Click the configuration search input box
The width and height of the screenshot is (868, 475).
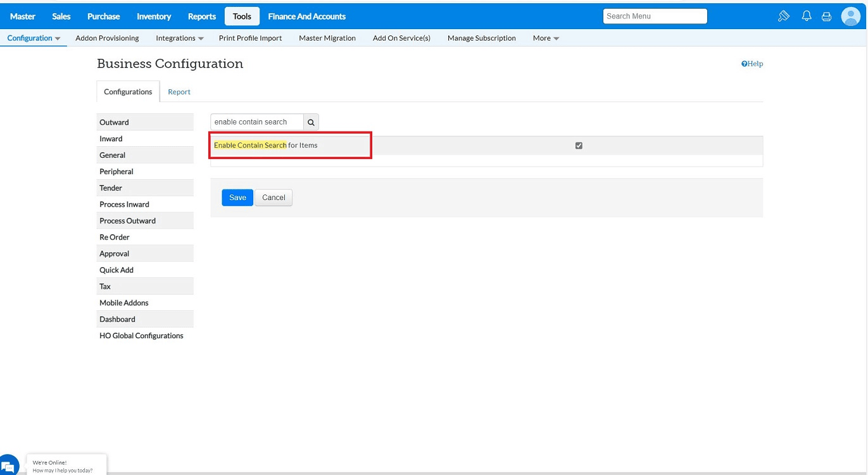click(x=257, y=122)
